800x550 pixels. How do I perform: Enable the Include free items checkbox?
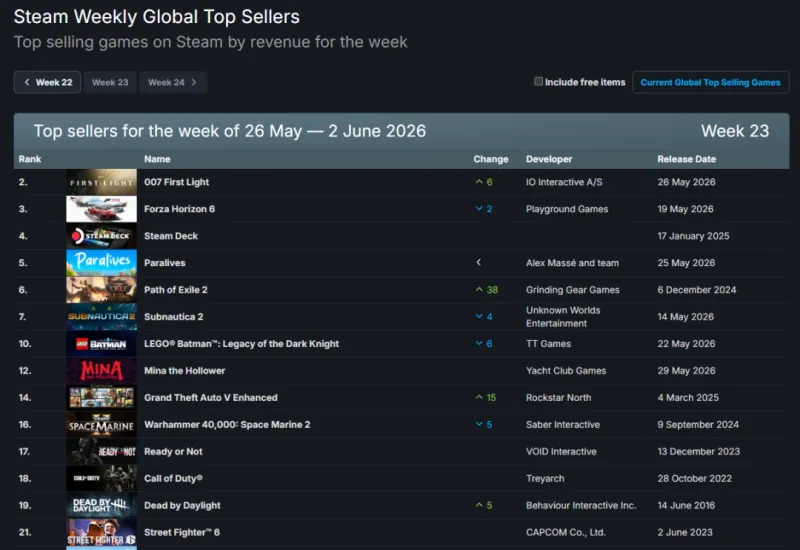(x=538, y=82)
